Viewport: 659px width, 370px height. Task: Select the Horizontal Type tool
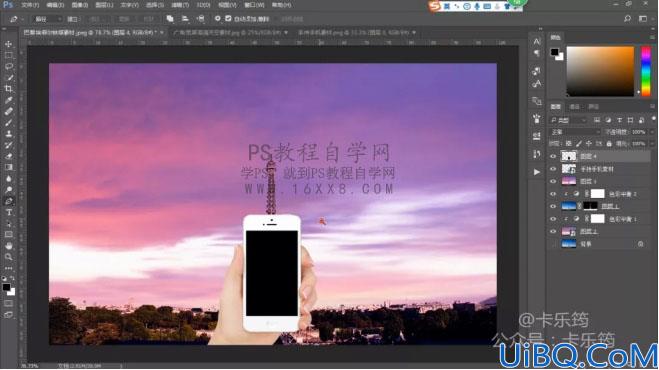[8, 212]
